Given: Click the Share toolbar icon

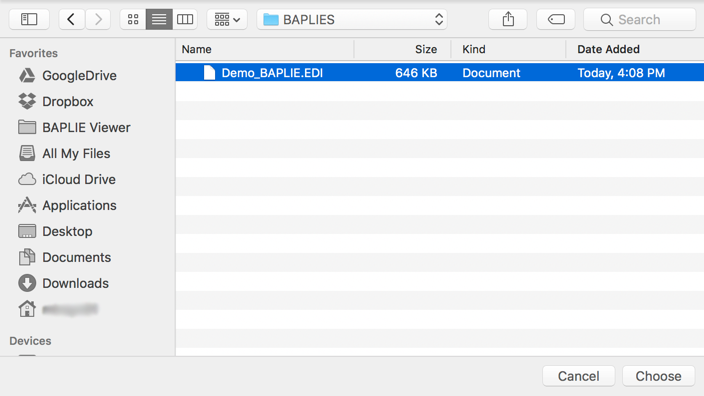Looking at the screenshot, I should (x=508, y=19).
